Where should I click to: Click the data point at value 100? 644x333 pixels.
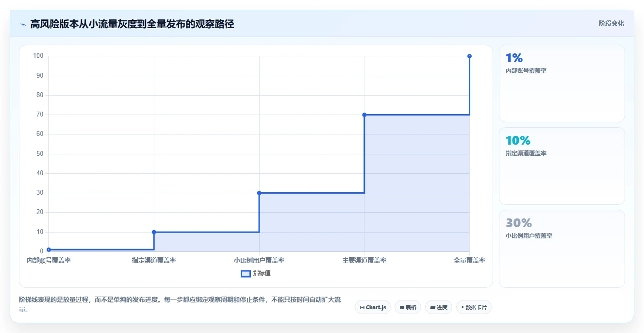click(x=469, y=56)
